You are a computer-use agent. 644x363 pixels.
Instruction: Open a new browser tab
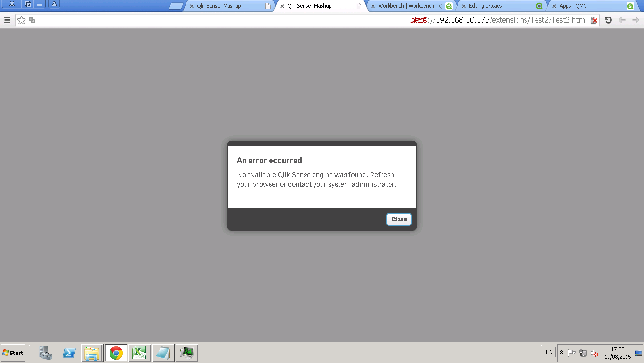176,6
